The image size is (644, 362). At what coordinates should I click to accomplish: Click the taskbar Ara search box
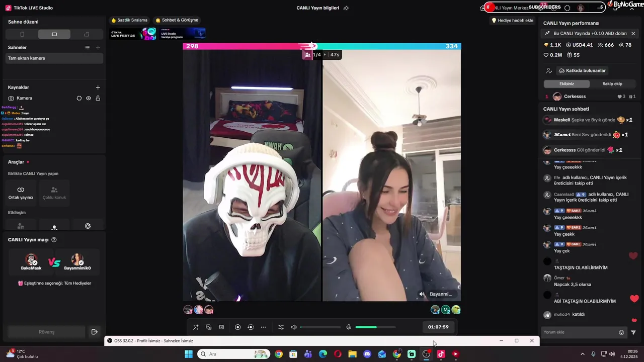click(233, 354)
